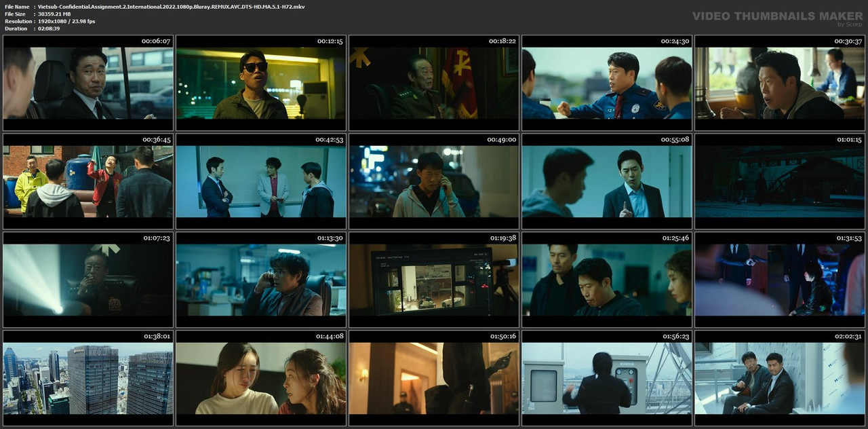The width and height of the screenshot is (868, 429).
Task: Open the thumbnail stamped 00:30:37
Action: click(780, 83)
